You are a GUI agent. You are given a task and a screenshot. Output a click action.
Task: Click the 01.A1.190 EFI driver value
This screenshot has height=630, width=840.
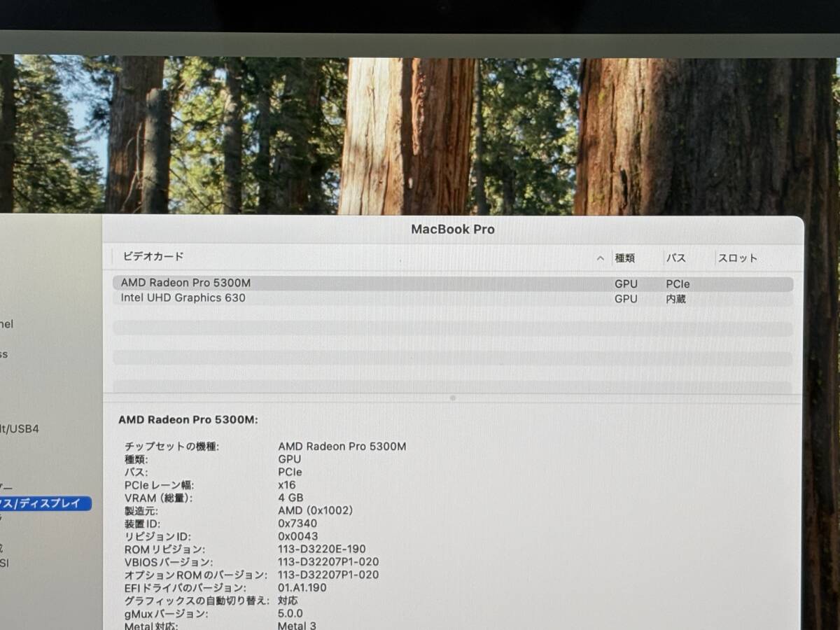pos(302,588)
